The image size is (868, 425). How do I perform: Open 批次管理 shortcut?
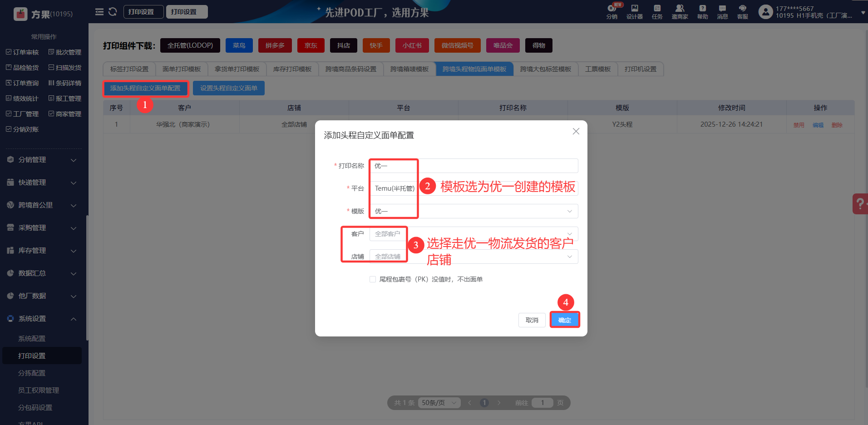coord(65,52)
